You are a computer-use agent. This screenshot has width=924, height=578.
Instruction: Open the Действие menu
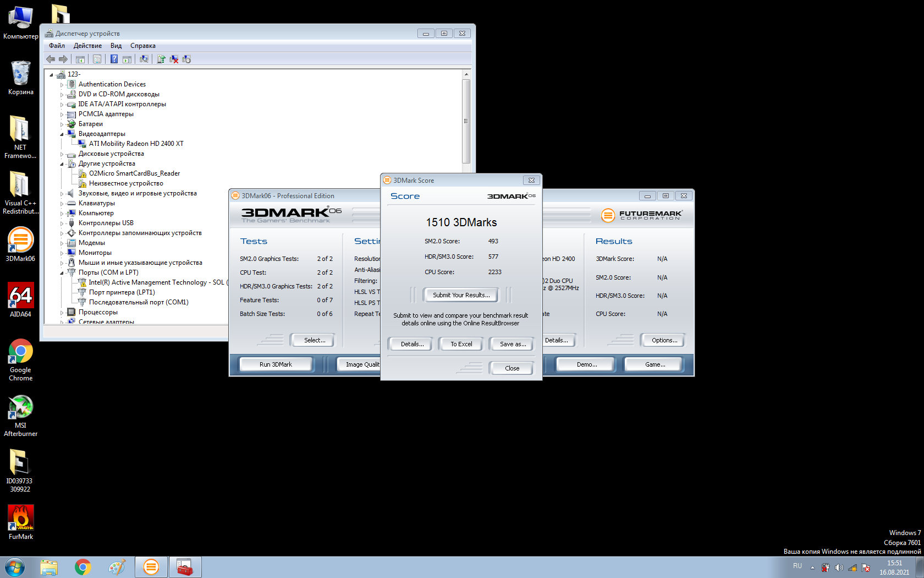[87, 46]
